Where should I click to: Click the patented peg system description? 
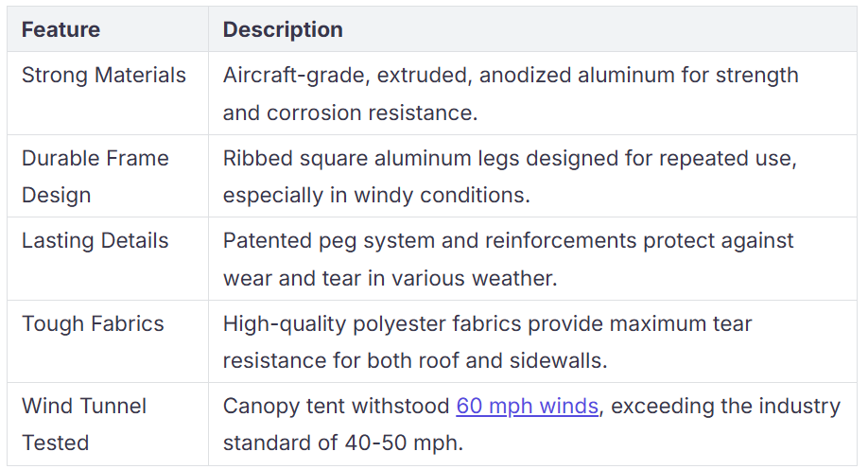tap(508, 241)
